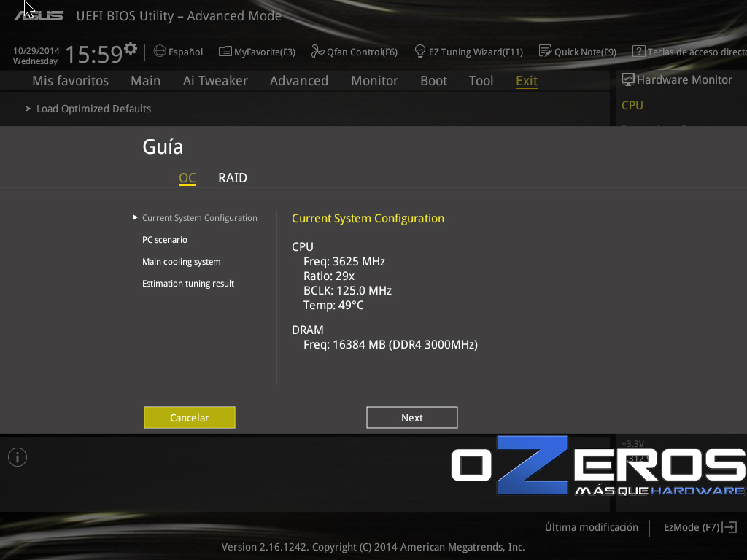Click the date 10/29/2014

36,50
